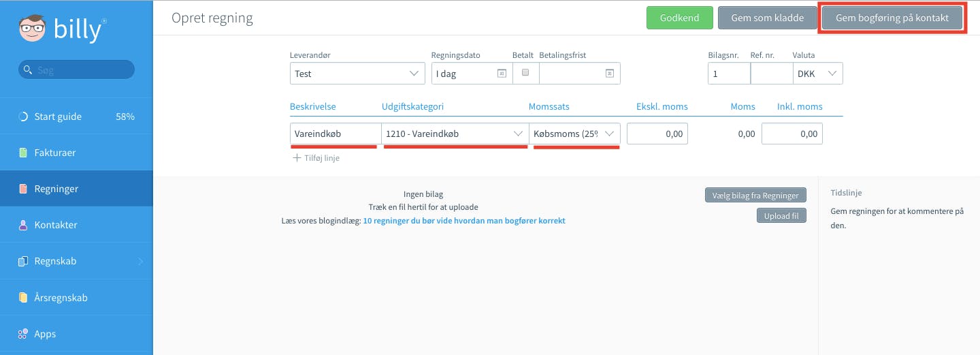This screenshot has height=355, width=980.
Task: Click Gem bogføring på kontakt button
Action: click(x=892, y=18)
